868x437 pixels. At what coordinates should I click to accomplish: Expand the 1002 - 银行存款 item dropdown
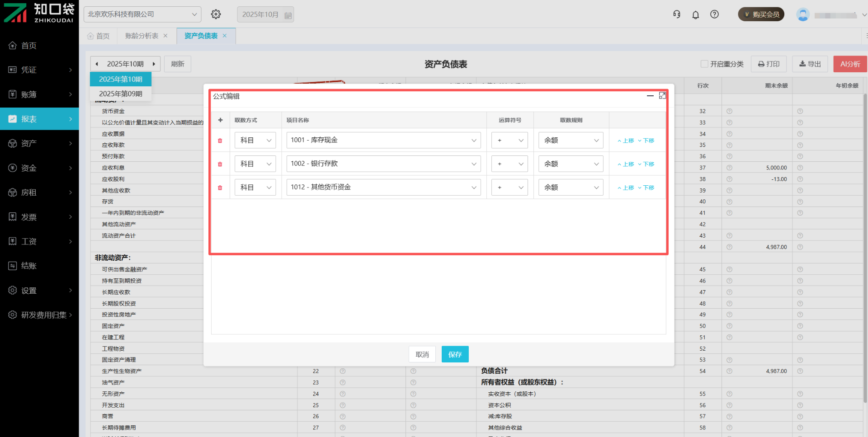tap(383, 164)
